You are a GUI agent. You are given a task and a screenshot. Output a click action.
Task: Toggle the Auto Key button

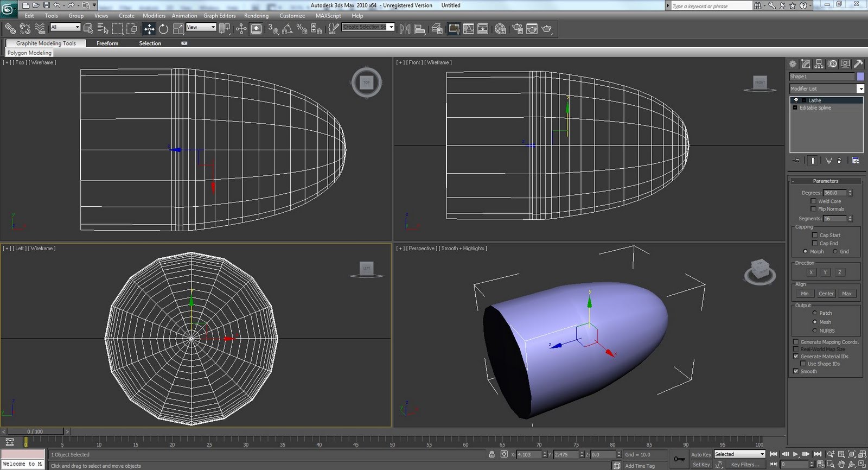(701, 455)
